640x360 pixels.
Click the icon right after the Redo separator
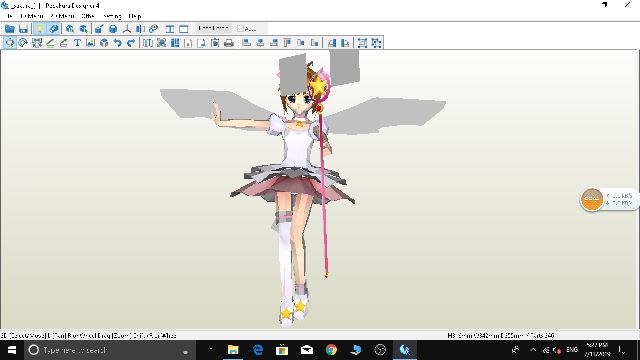(x=148, y=42)
